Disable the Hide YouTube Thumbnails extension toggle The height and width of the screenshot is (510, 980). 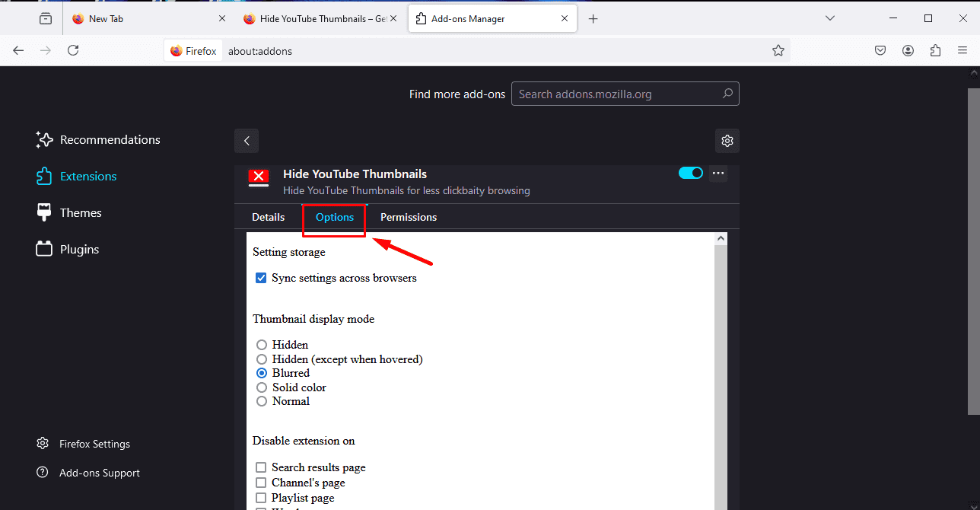pyautogui.click(x=691, y=173)
